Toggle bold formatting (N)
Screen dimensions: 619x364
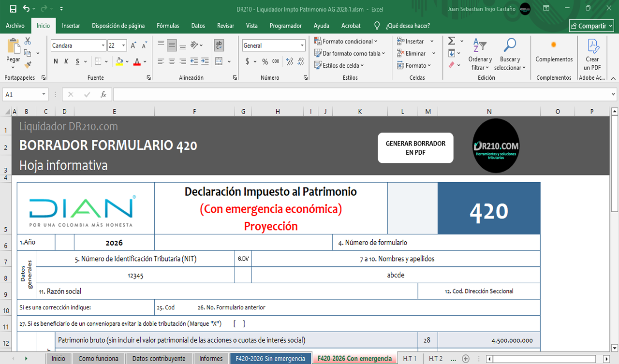56,61
